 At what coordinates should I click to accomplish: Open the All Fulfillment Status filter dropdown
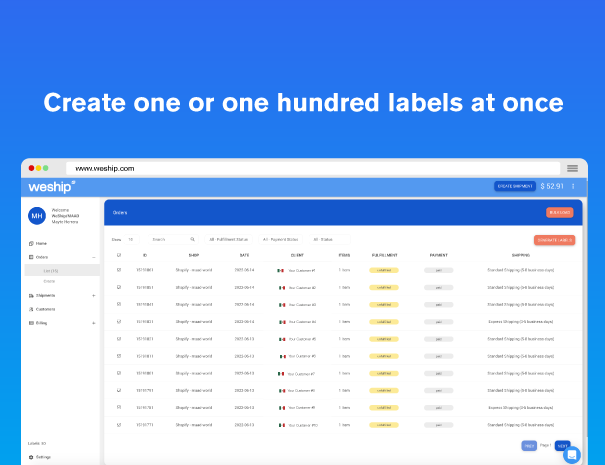228,240
